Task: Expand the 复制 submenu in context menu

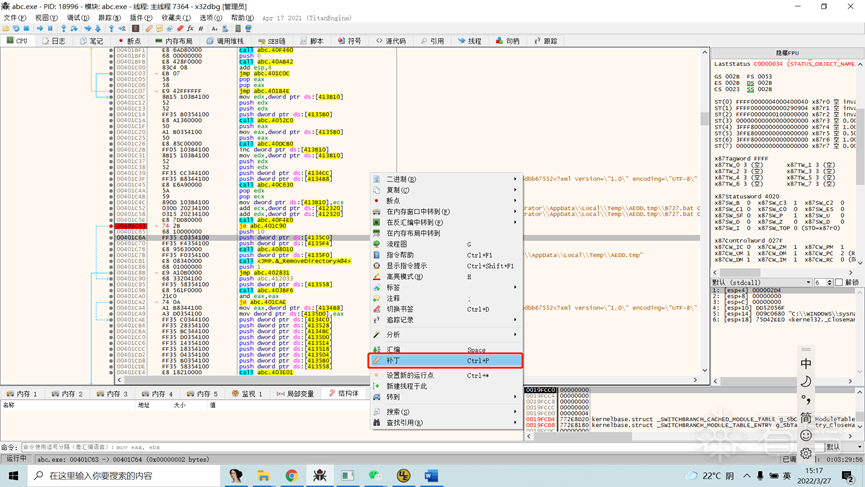Action: click(446, 190)
